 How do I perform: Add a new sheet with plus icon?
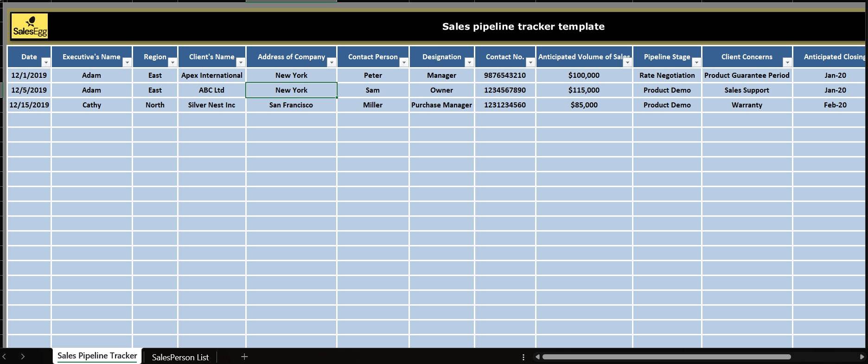click(244, 357)
